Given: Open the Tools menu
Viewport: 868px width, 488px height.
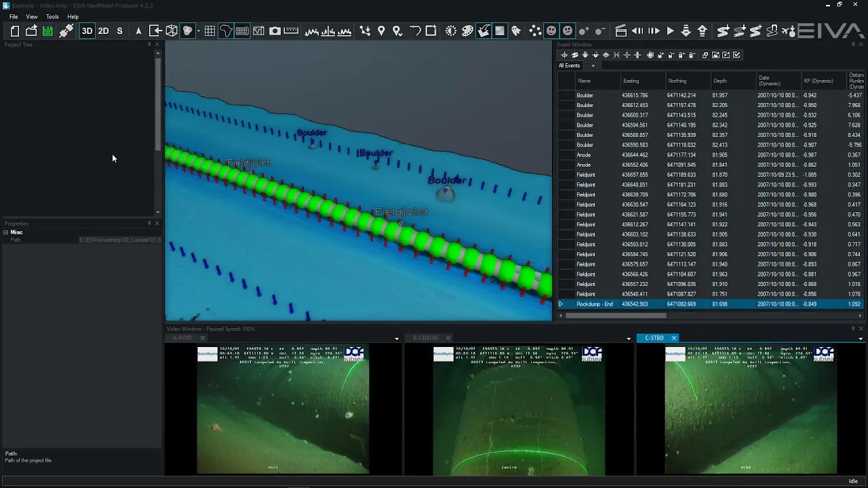Looking at the screenshot, I should tap(52, 16).
